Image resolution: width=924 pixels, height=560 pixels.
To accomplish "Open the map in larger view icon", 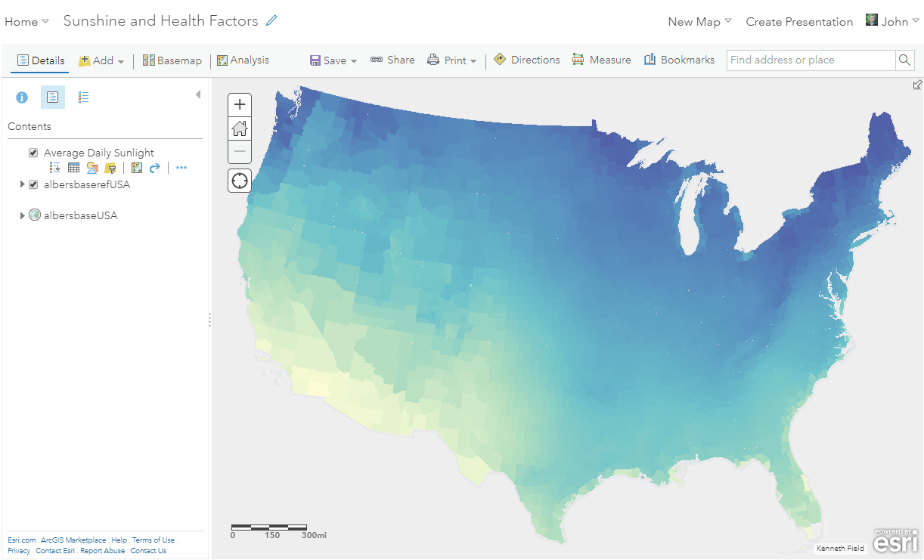I will (917, 85).
